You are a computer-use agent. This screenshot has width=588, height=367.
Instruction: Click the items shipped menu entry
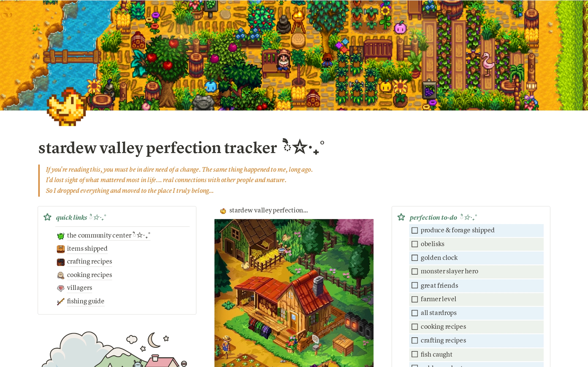(x=87, y=248)
